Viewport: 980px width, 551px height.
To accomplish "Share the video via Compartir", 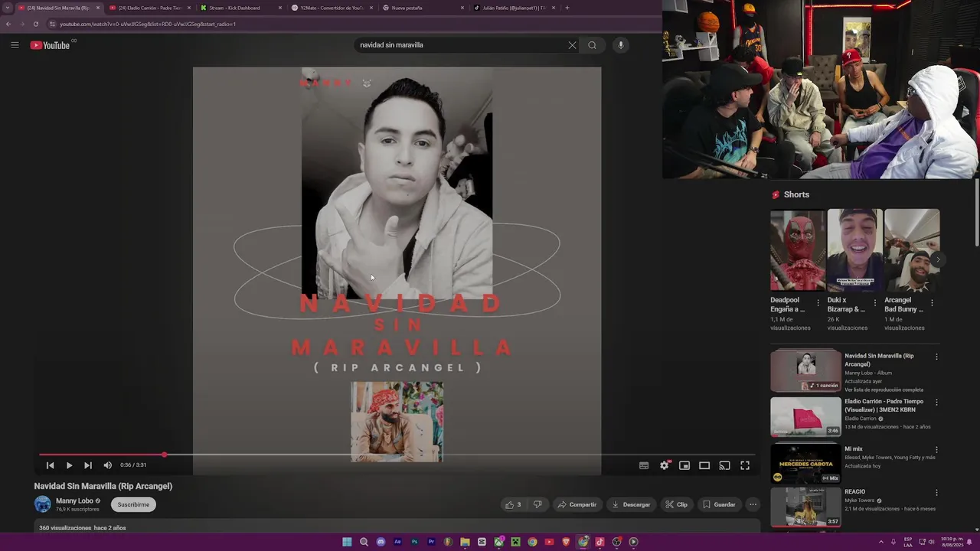I will [577, 504].
